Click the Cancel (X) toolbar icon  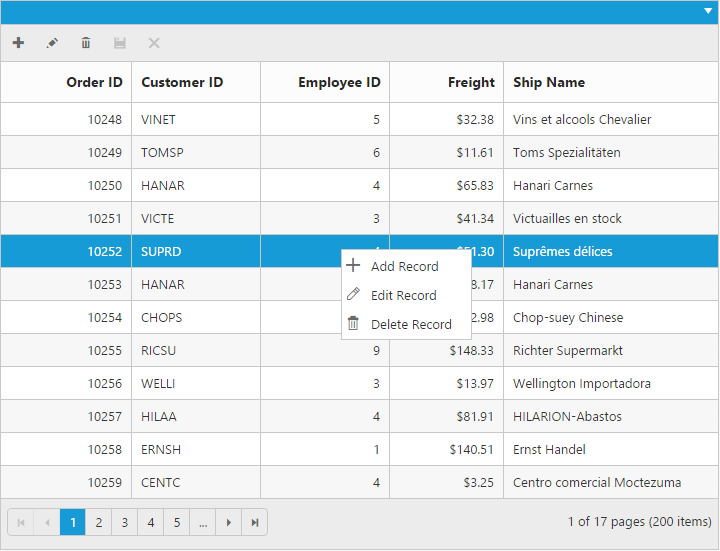tap(154, 43)
